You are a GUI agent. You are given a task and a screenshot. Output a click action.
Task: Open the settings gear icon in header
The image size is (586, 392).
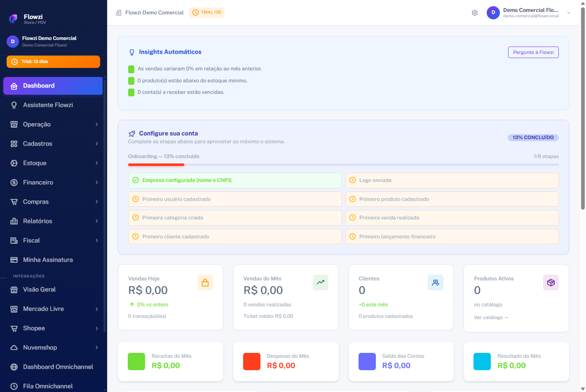point(475,13)
